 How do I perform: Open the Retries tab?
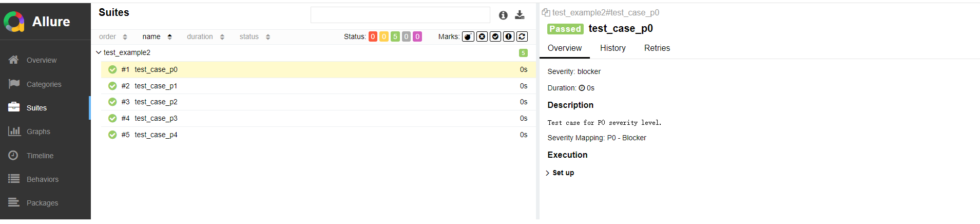tap(657, 48)
